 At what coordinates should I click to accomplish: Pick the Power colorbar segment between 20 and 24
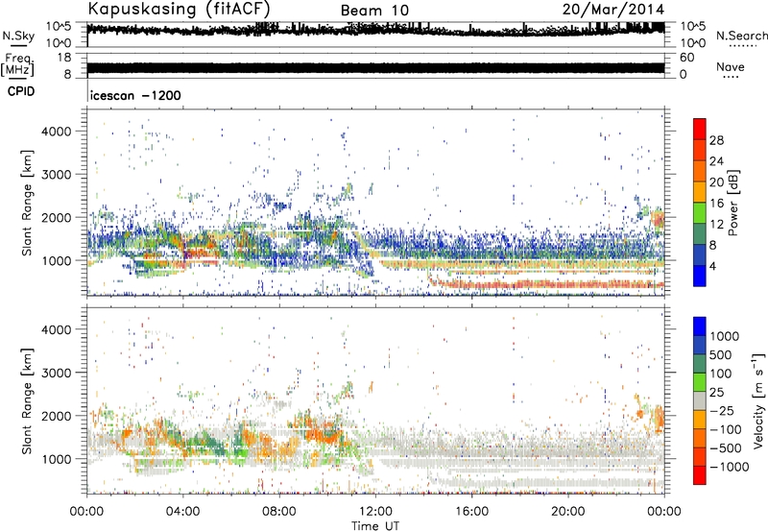700,171
